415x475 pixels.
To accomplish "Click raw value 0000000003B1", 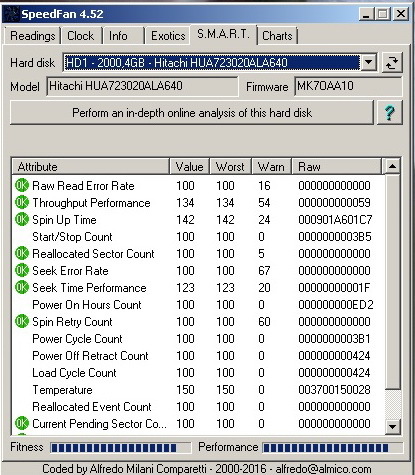I will (334, 339).
